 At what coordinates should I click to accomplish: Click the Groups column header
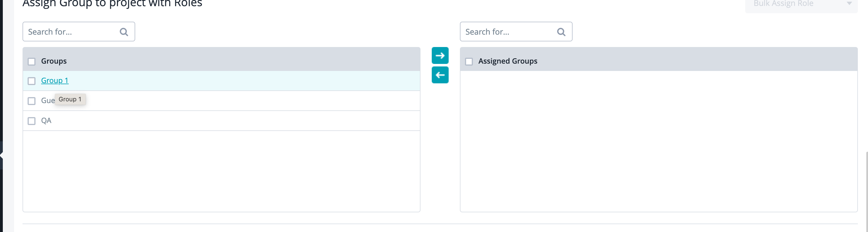54,61
